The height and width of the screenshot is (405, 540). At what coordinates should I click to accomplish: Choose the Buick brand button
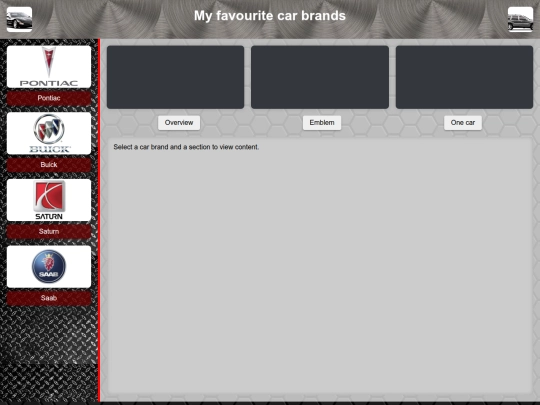click(x=49, y=165)
